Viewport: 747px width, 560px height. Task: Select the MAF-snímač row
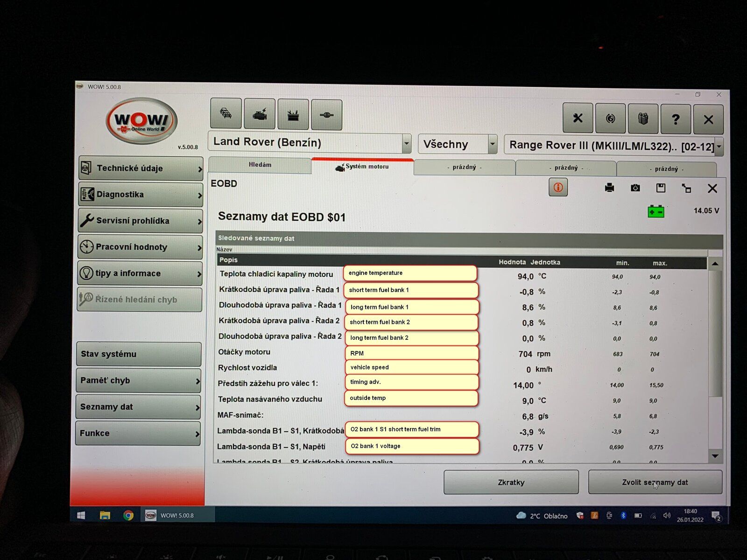pos(462,416)
